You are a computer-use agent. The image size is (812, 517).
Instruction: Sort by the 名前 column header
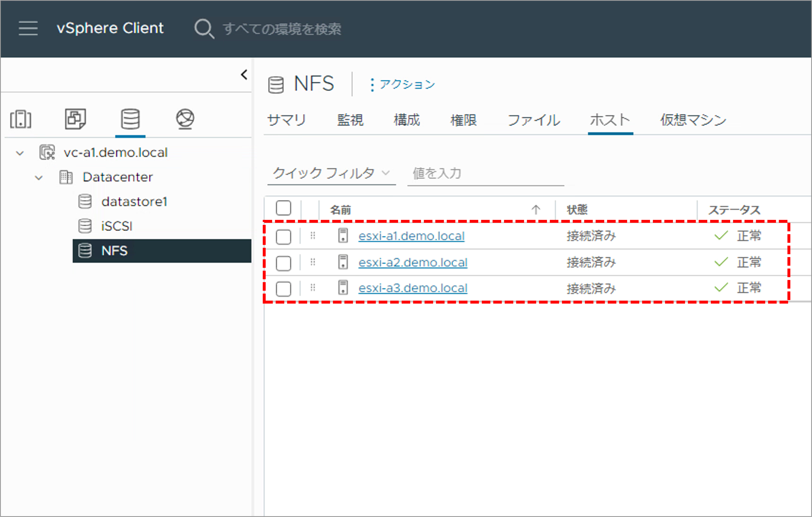tap(341, 210)
